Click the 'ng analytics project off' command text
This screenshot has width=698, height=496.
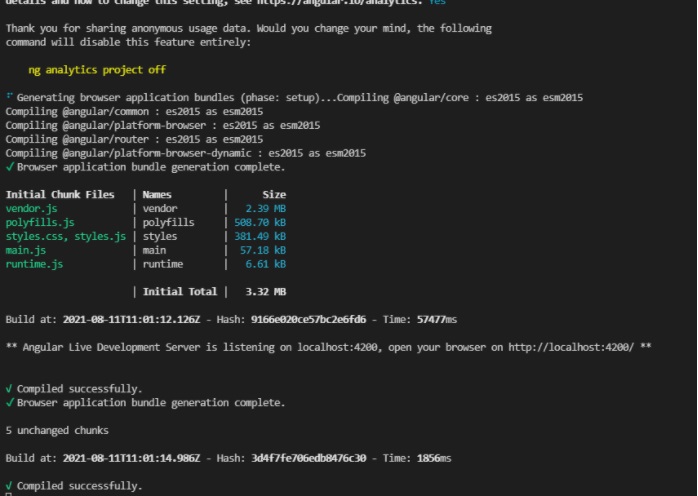(x=97, y=70)
